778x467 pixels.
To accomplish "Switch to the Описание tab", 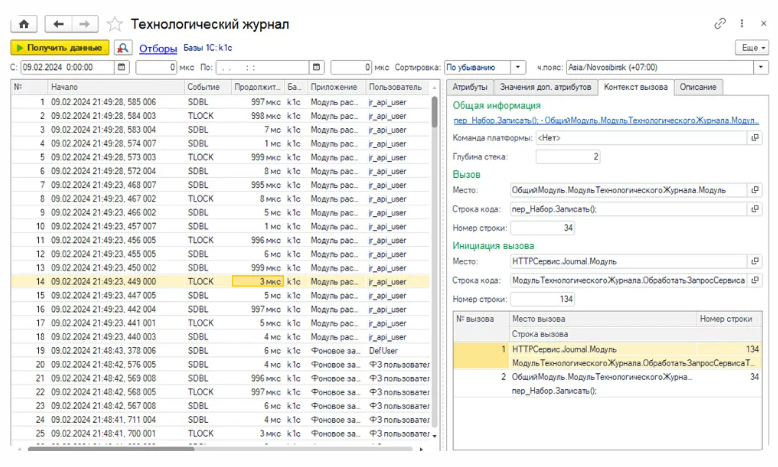I will (697, 88).
